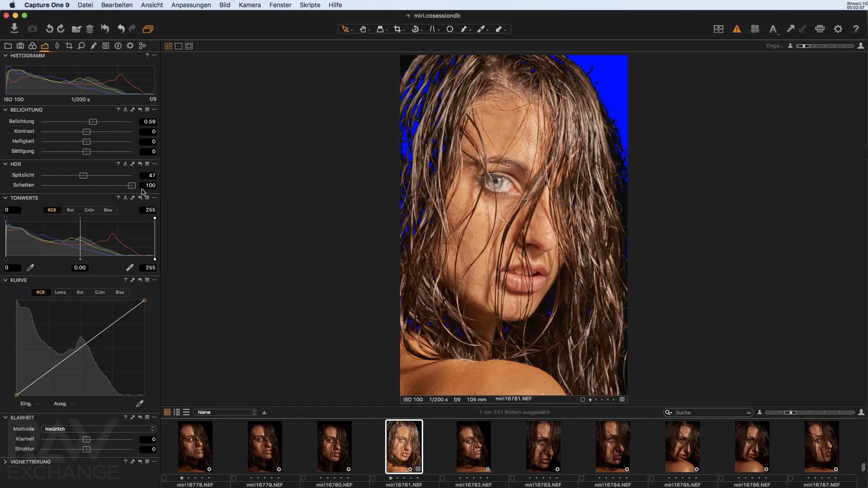The image size is (868, 488).
Task: Toggle proof margin viewer icon
Action: pos(189,46)
